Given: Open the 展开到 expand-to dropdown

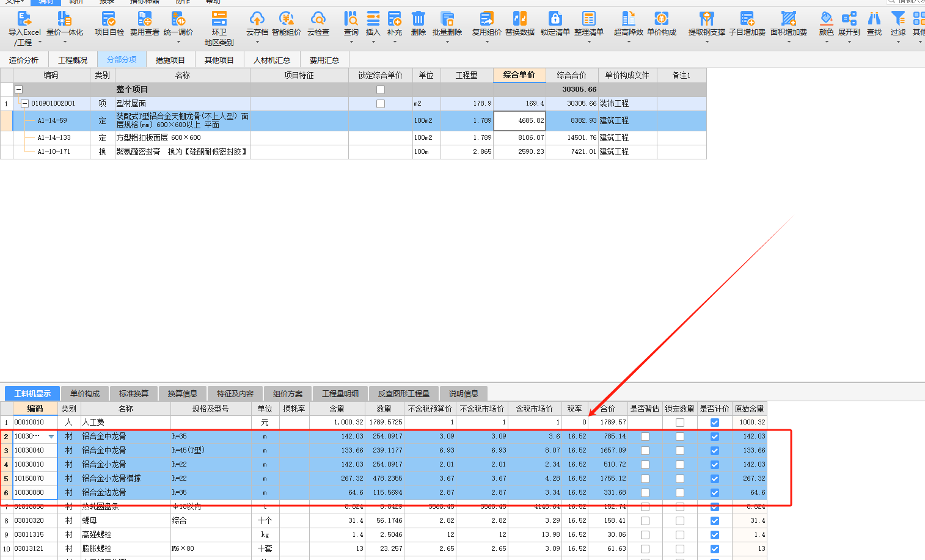Looking at the screenshot, I should (x=849, y=42).
